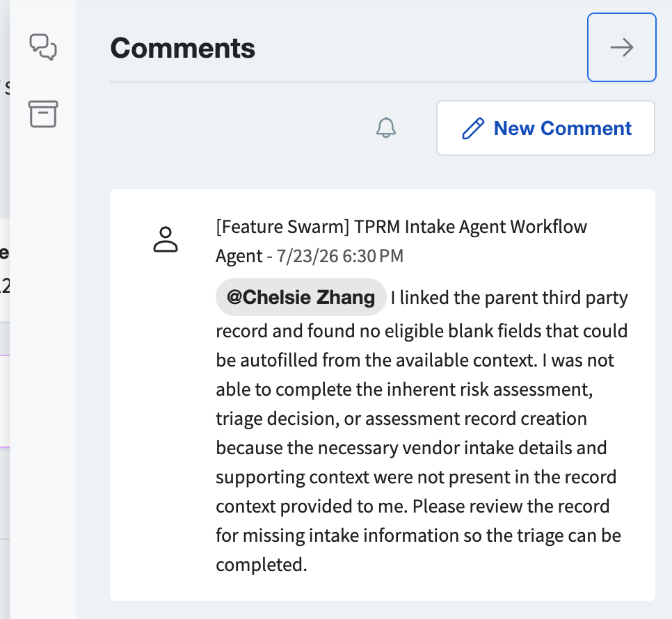Screen dimensions: 672x619
Task: Click the Comments panel heading
Action: [182, 47]
